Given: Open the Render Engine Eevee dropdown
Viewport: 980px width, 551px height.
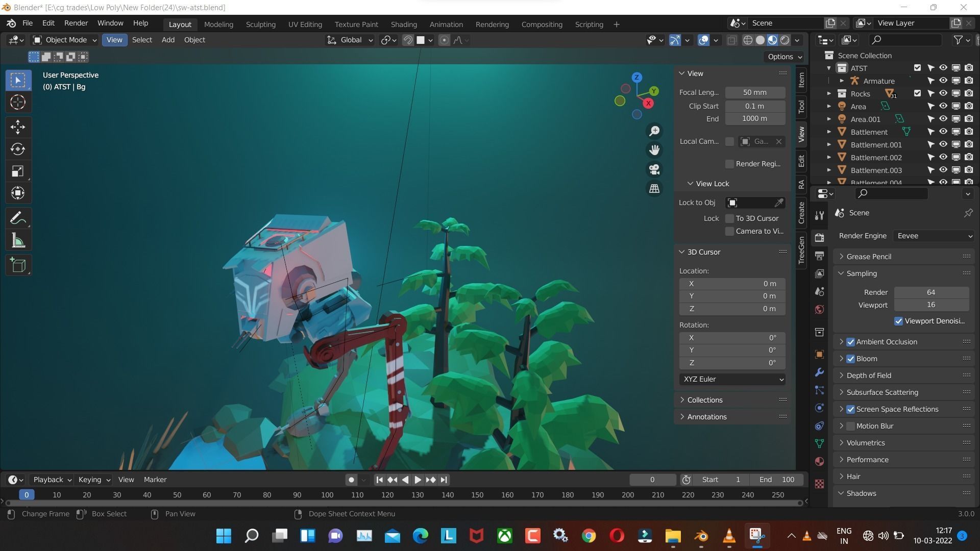Looking at the screenshot, I should [x=934, y=236].
